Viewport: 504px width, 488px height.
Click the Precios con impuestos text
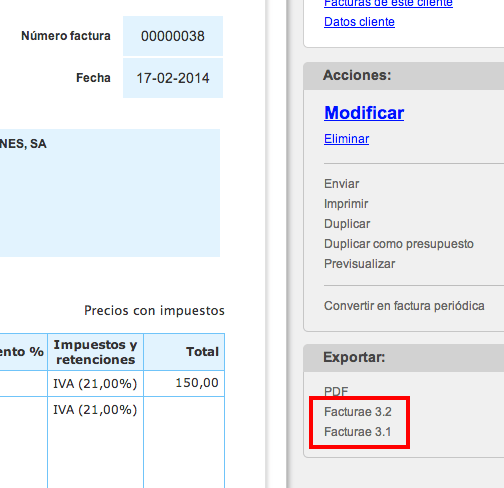pyautogui.click(x=154, y=310)
